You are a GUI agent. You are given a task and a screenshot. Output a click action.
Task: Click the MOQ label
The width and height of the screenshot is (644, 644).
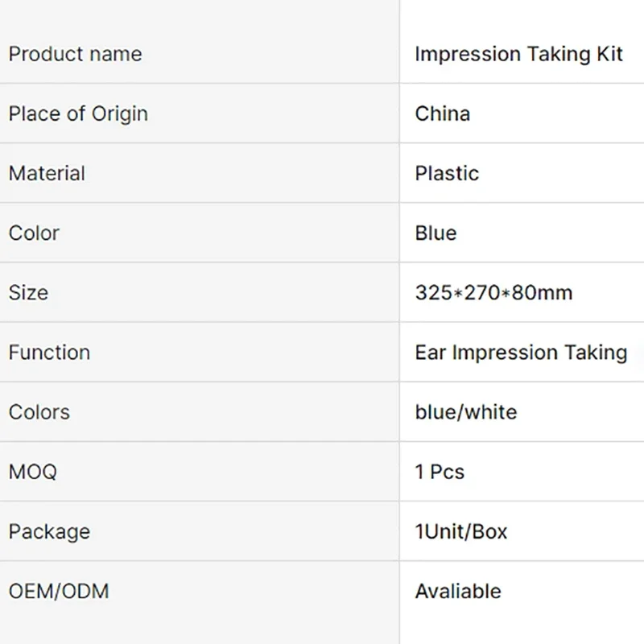(33, 472)
